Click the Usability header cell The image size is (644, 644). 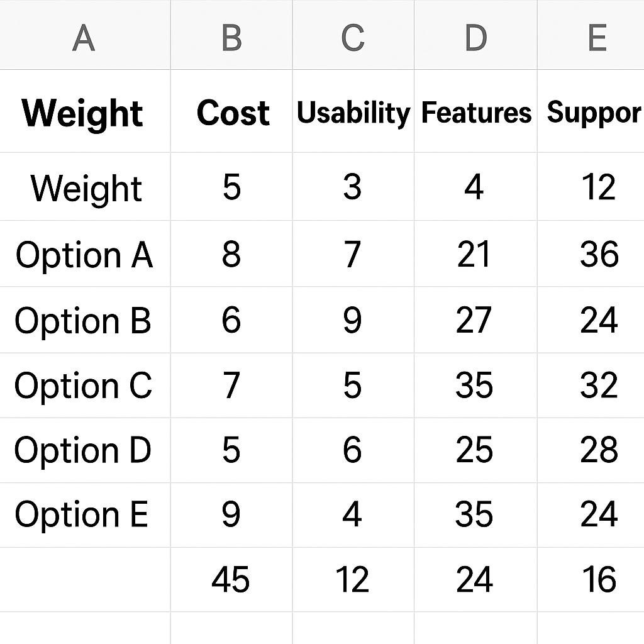353,111
